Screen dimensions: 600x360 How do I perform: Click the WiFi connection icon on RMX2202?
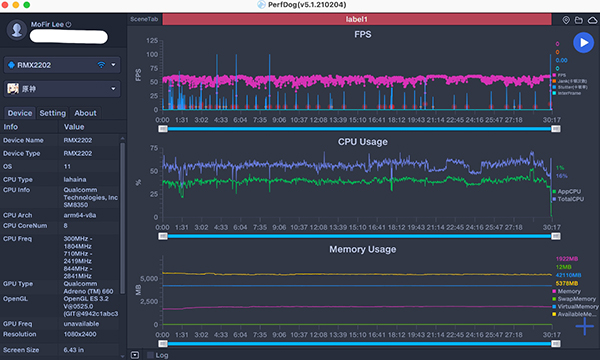click(x=101, y=65)
